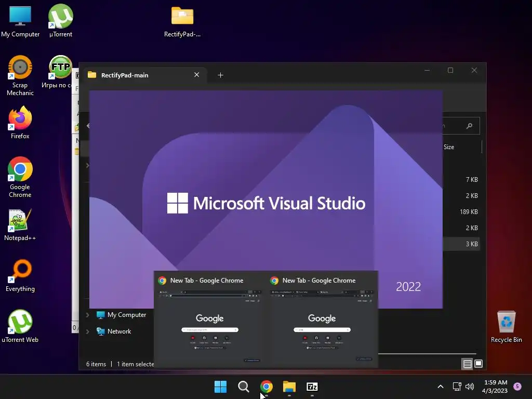Image resolution: width=532 pixels, height=399 pixels.
Task: Launch the µTorrent desktop shortcut
Action: (60, 20)
